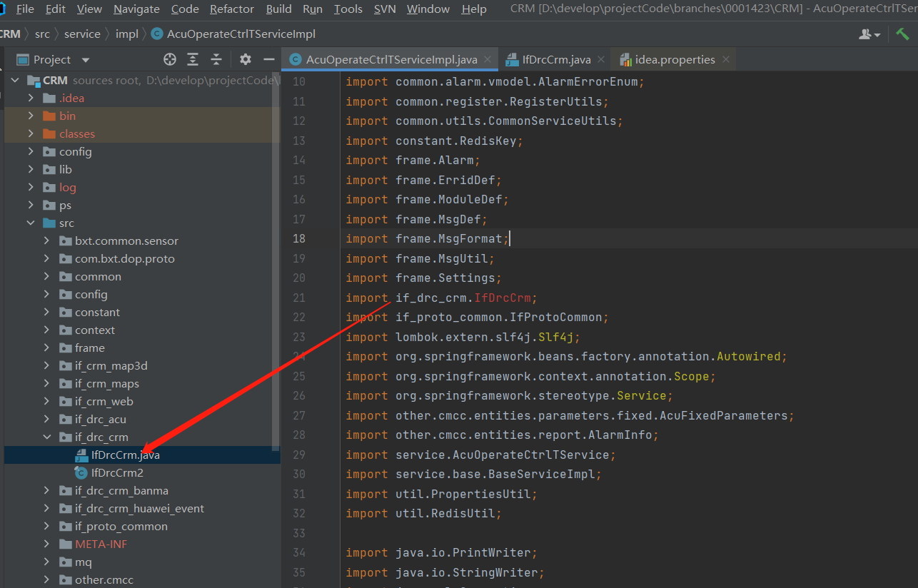Select the if_proto_common package
This screenshot has width=918, height=588.
(121, 526)
